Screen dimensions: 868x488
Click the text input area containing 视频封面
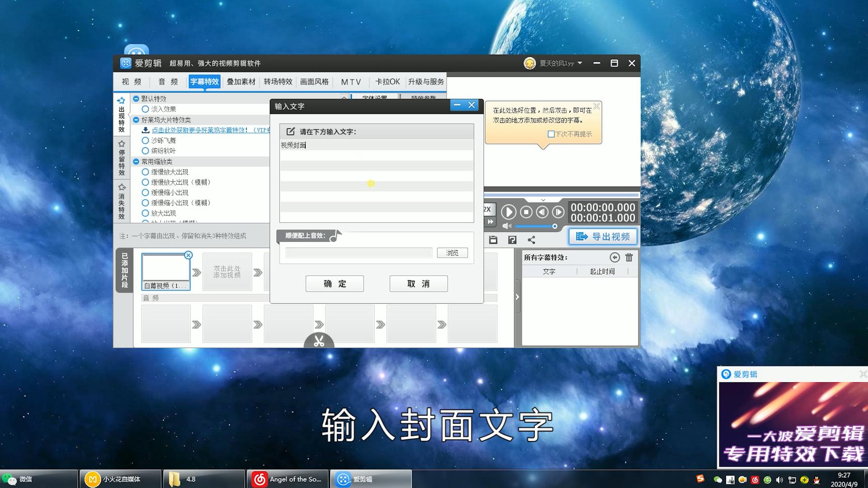(377, 181)
